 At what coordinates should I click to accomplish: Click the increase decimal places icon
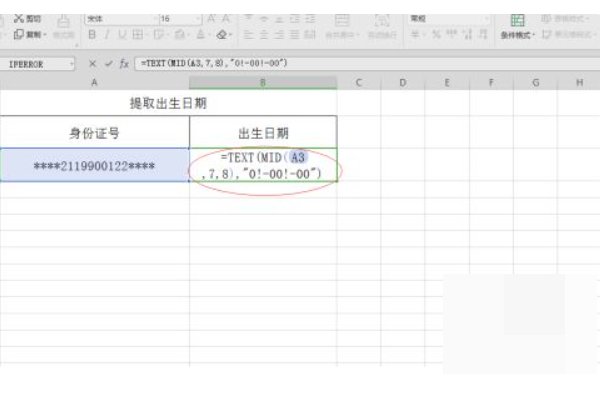click(x=467, y=35)
